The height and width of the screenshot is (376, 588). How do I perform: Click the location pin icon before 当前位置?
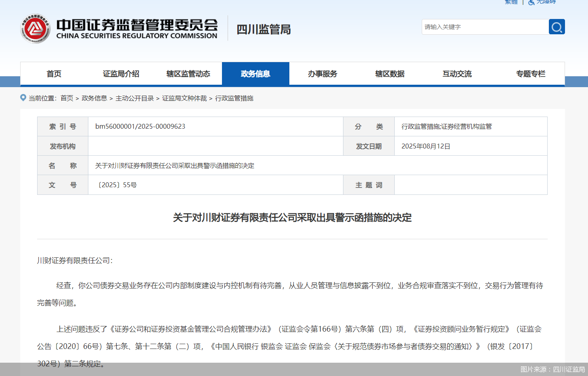tap(23, 98)
